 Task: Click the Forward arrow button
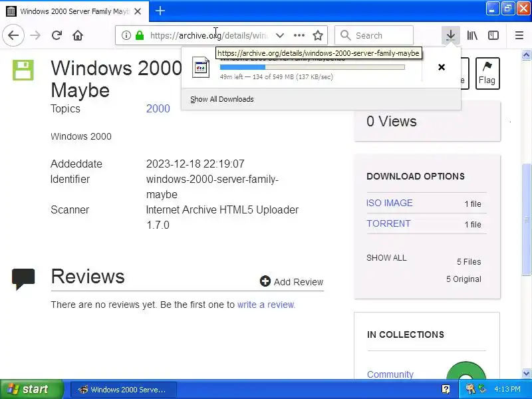click(35, 35)
